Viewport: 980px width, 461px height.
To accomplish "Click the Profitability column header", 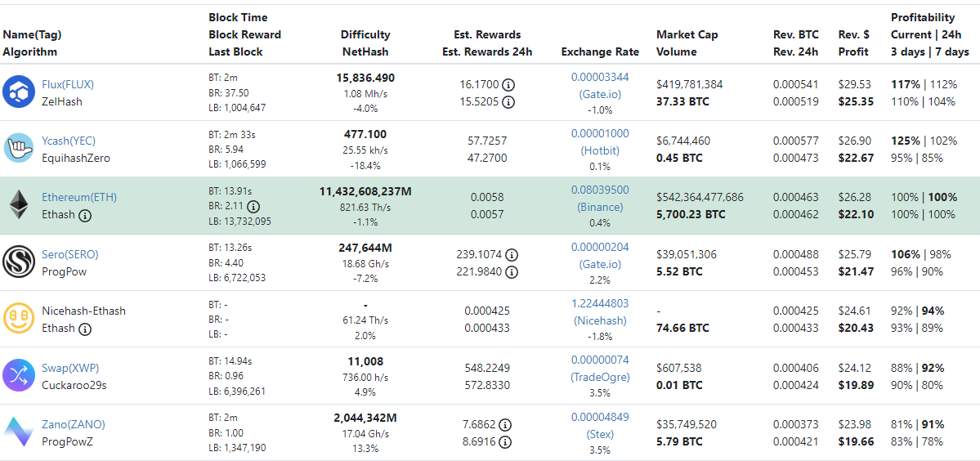I will point(923,17).
